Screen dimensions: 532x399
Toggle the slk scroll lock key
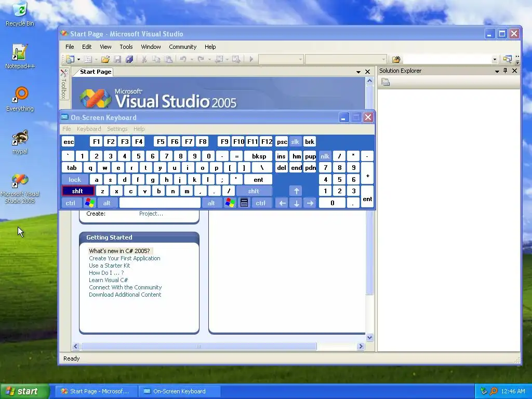click(296, 141)
